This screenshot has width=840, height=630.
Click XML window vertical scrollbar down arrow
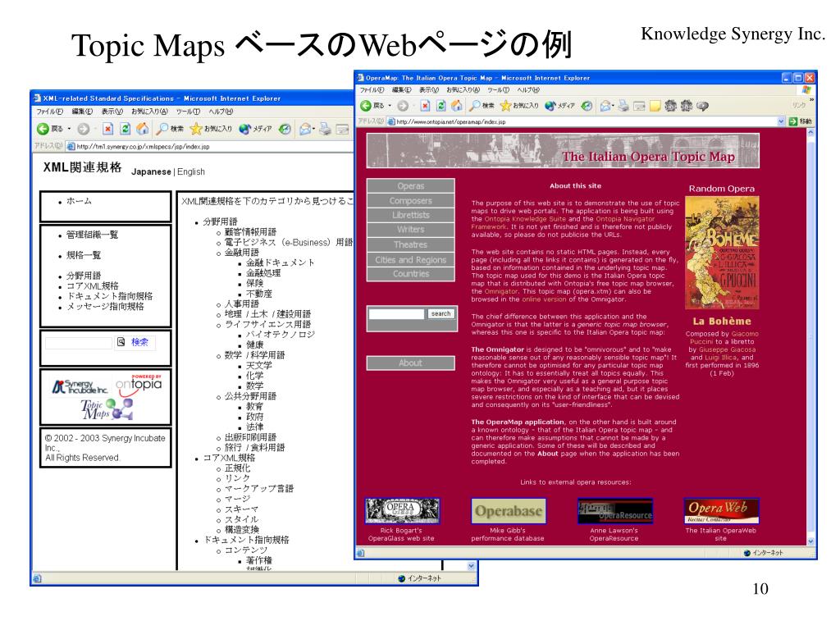pyautogui.click(x=471, y=566)
